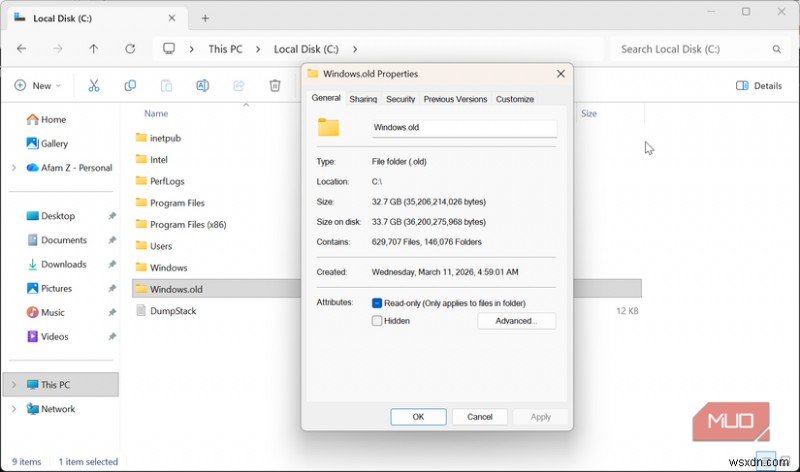Refresh the Local Disk view
Screen dimensions: 800x472
[x=130, y=49]
